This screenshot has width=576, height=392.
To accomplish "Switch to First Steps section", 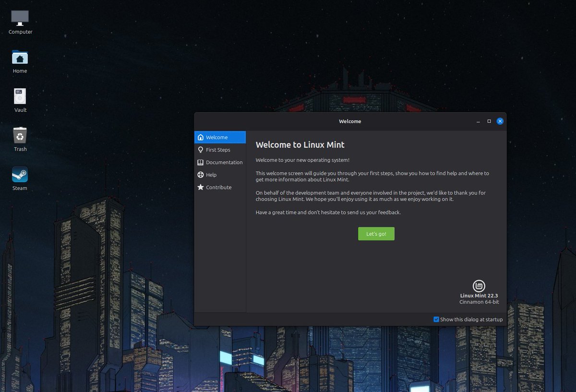I will coord(220,150).
